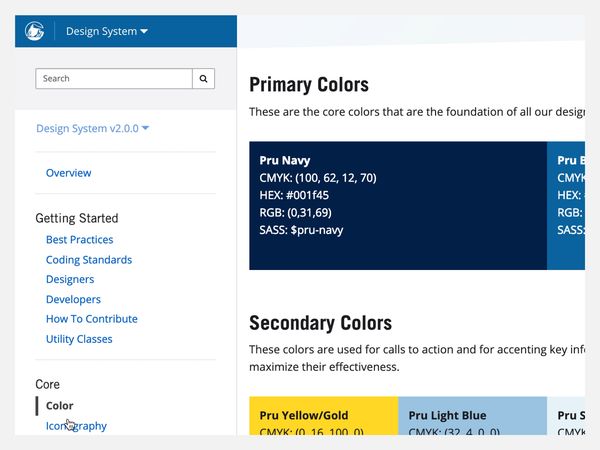Image resolution: width=600 pixels, height=450 pixels.
Task: Select the active Color menu item
Action: [59, 406]
